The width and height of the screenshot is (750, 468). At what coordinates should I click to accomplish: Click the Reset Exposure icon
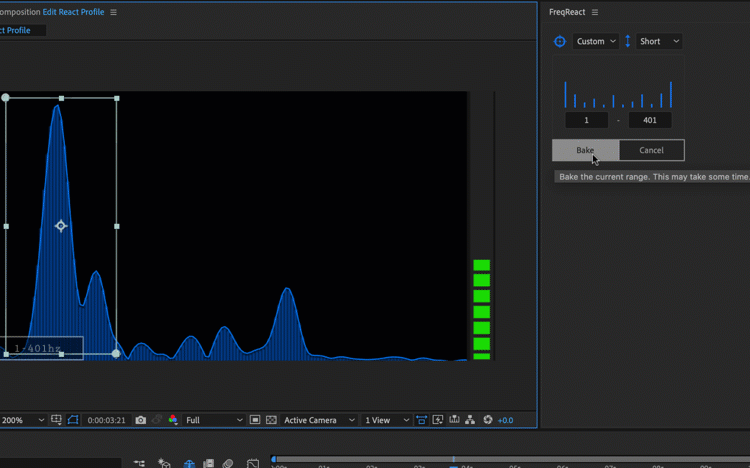pos(488,420)
